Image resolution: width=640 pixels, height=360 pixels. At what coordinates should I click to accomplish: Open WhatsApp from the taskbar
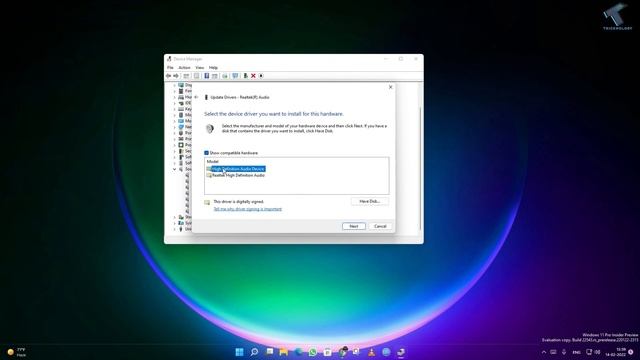click(313, 352)
